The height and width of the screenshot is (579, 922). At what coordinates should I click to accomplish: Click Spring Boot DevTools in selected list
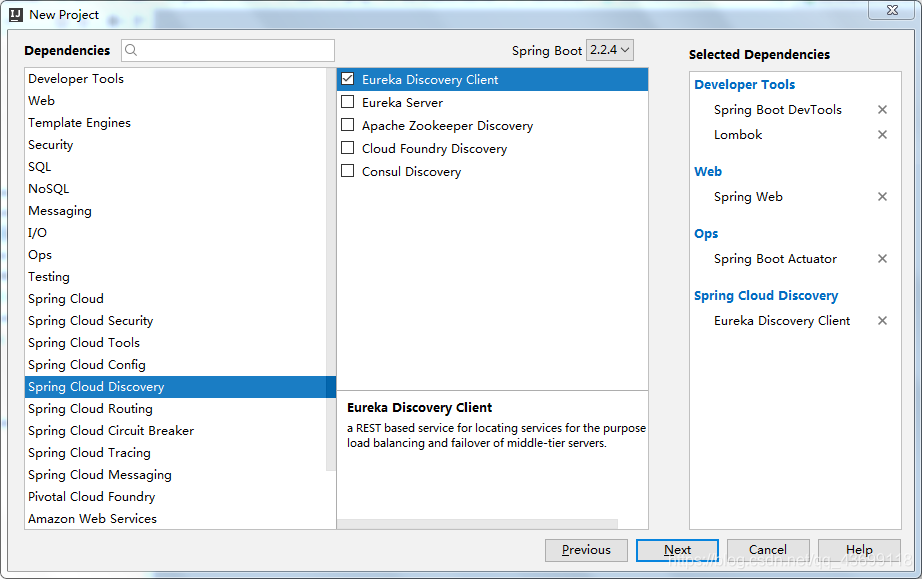778,110
